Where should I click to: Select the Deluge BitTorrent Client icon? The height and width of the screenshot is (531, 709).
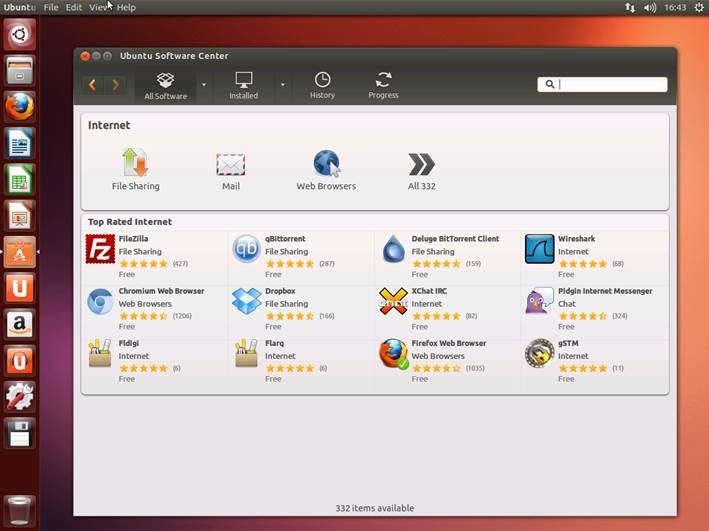[393, 249]
